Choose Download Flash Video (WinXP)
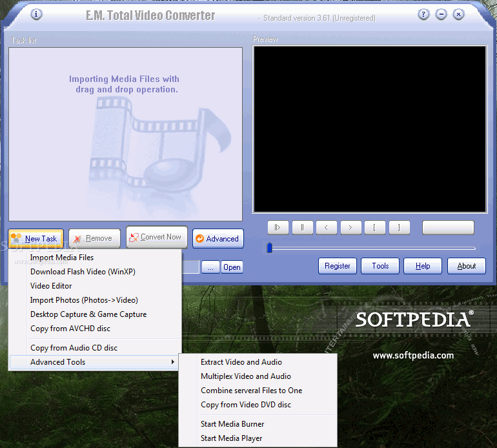The width and height of the screenshot is (497, 448). click(95, 272)
